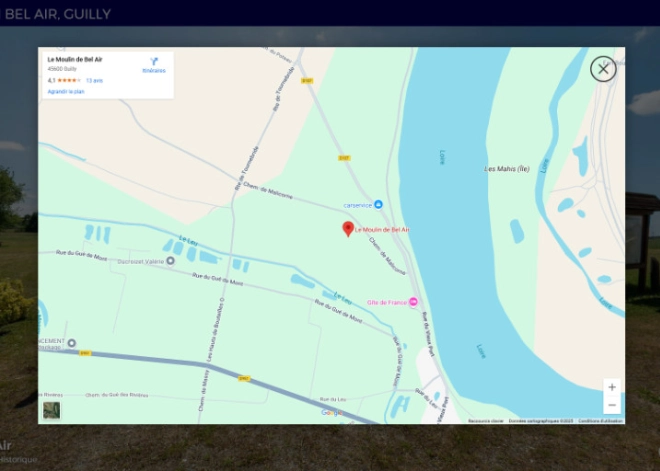Zoom in with the plus button
Screen dimensions: 660x471
(x=612, y=387)
